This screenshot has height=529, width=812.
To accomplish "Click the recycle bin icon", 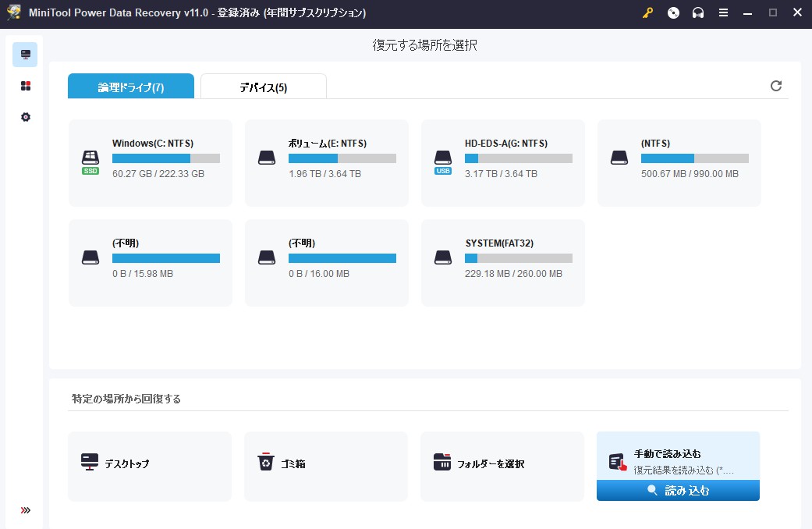I will coord(266,461).
